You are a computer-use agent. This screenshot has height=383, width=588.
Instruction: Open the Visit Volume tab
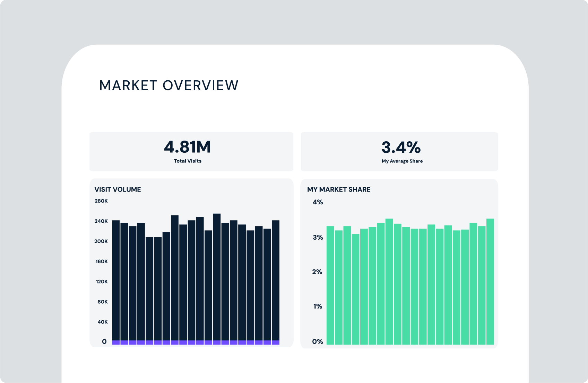pyautogui.click(x=118, y=189)
